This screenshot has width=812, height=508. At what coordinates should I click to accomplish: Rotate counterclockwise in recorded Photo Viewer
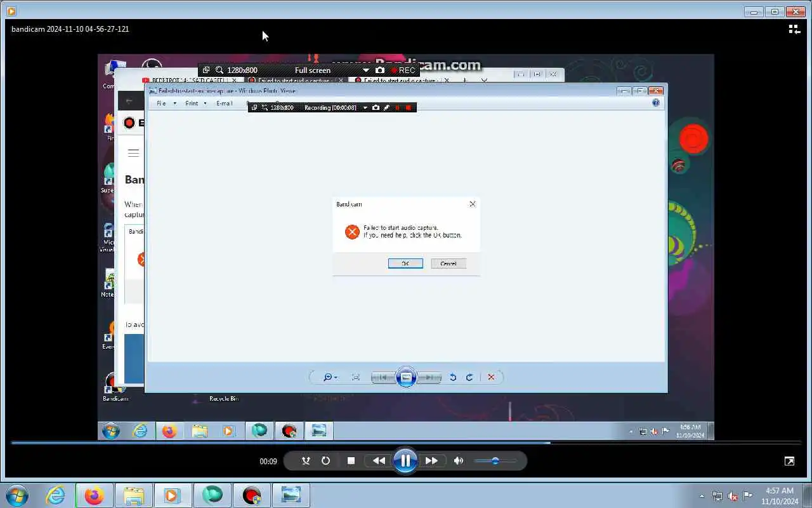pos(453,377)
